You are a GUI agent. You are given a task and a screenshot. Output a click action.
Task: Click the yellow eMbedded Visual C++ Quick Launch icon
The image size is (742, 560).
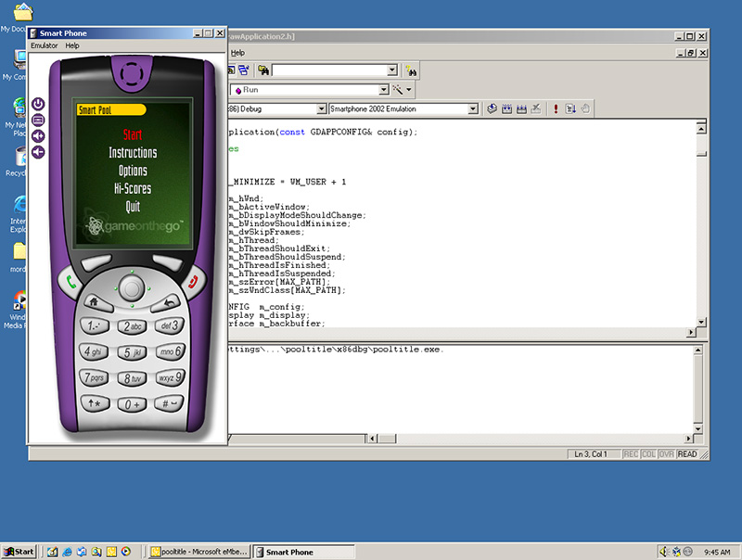tap(111, 552)
